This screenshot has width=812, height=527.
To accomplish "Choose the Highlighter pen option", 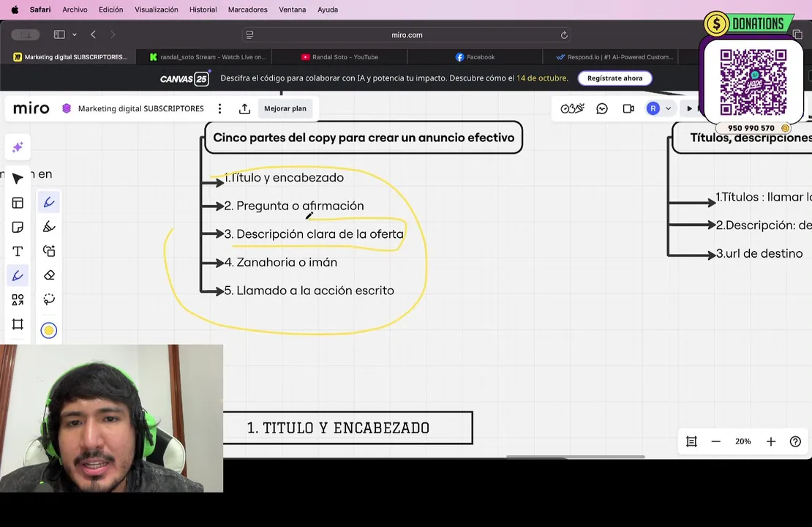I will [x=49, y=226].
